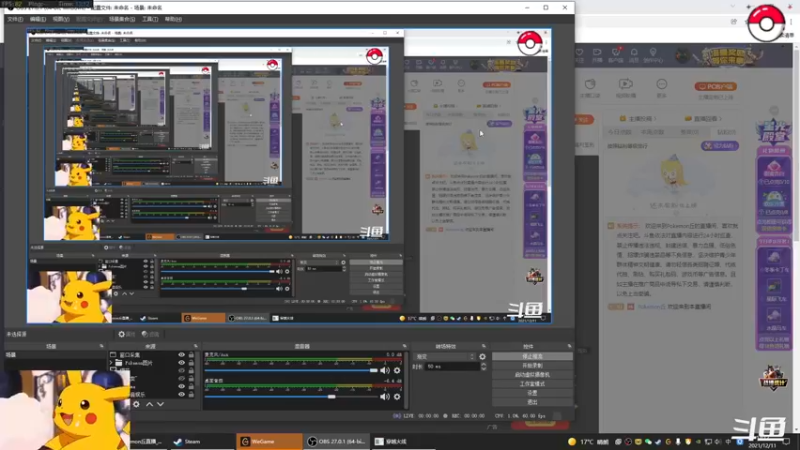Open Steam from the taskbar
This screenshot has width=800, height=450.
187,441
